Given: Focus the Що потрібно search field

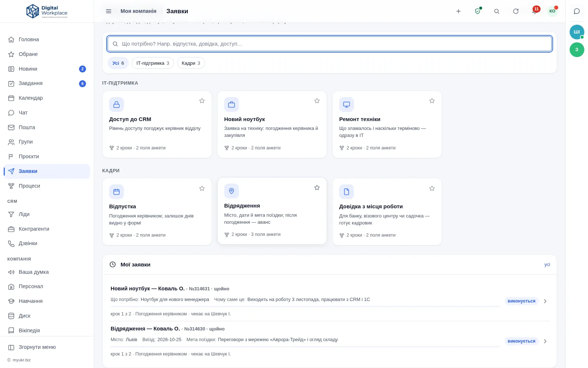Looking at the screenshot, I should click(330, 44).
